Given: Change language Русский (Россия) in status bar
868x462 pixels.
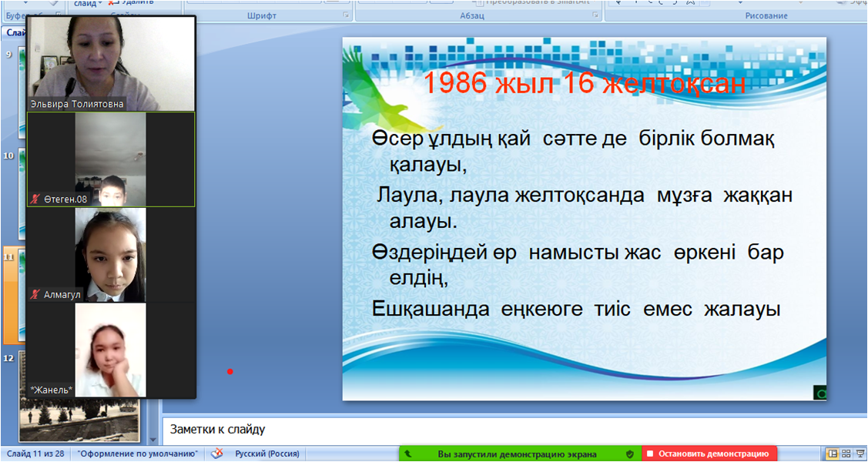Looking at the screenshot, I should [267, 454].
